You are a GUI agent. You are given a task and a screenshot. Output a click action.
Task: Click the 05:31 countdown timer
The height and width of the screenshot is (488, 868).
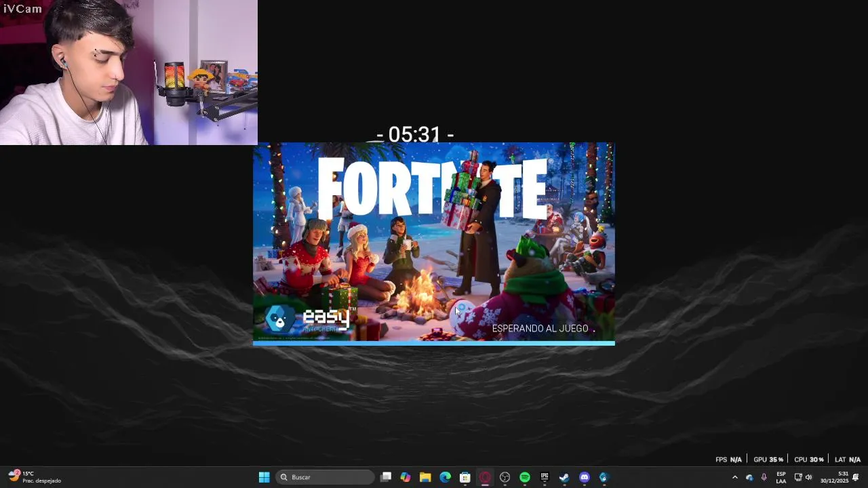pos(415,134)
